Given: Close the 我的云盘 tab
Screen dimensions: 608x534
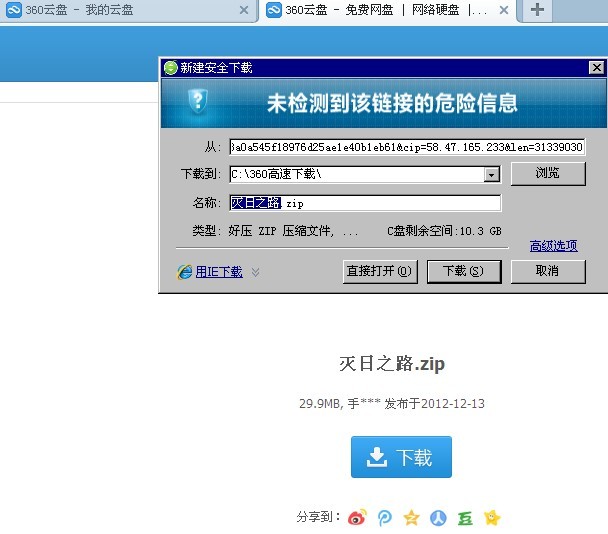Looking at the screenshot, I should (244, 10).
